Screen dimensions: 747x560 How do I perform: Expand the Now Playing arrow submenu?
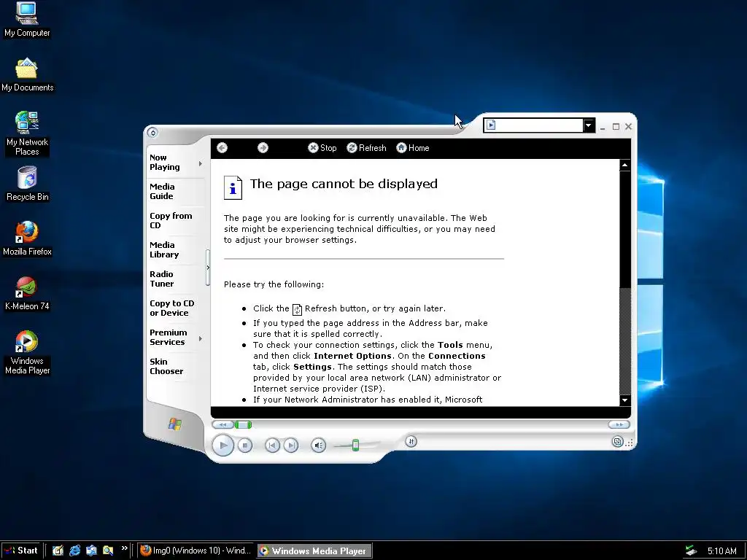coord(201,163)
